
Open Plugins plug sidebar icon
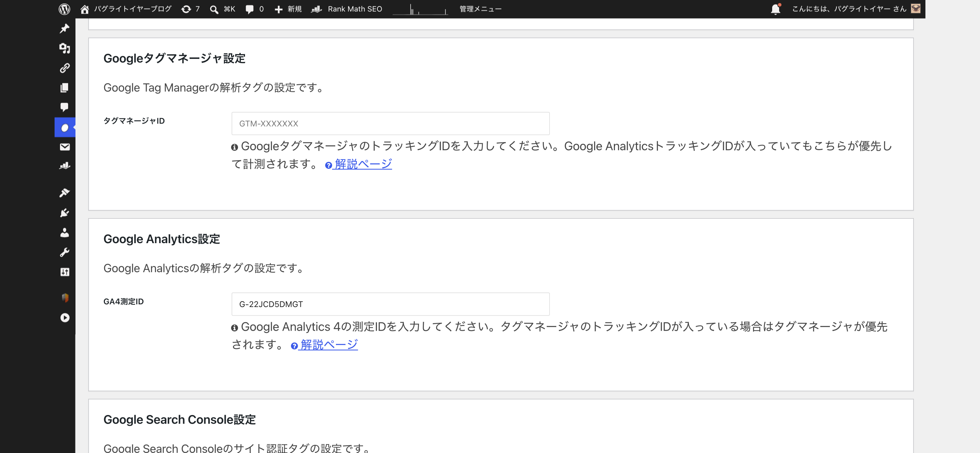coord(65,213)
